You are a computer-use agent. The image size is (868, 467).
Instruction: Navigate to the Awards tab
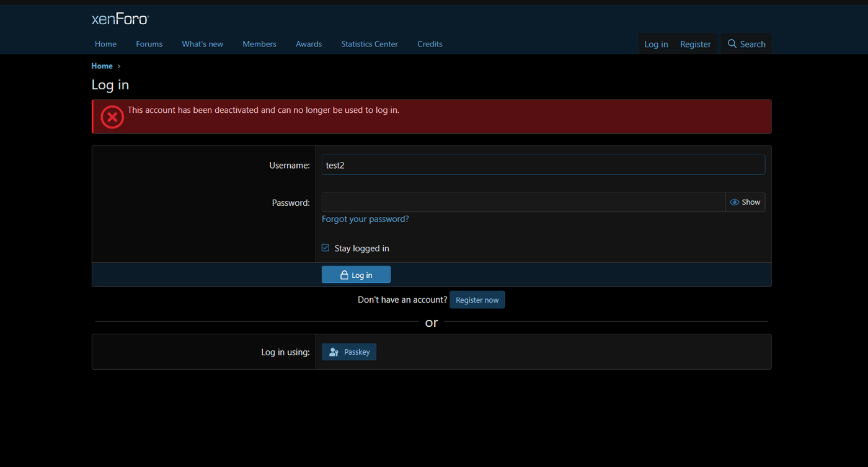[308, 44]
